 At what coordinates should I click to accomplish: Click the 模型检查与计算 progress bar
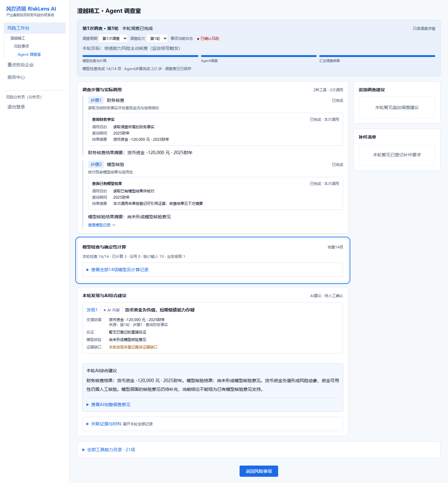140,56
